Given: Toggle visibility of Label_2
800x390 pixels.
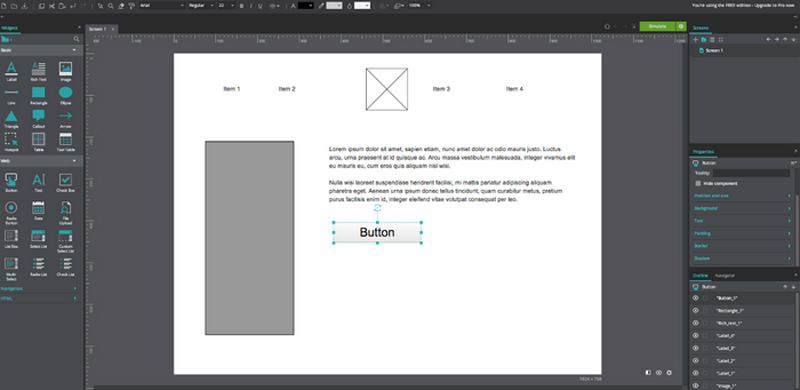Looking at the screenshot, I should pos(695,361).
